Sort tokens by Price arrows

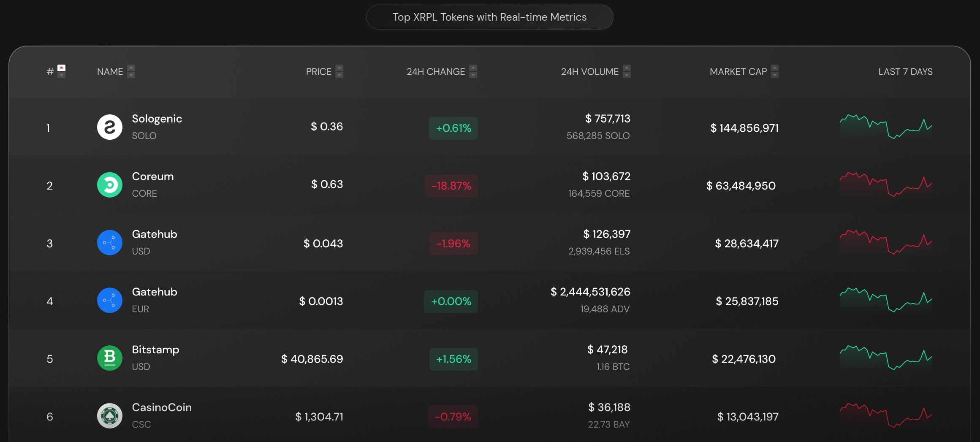pyautogui.click(x=339, y=71)
